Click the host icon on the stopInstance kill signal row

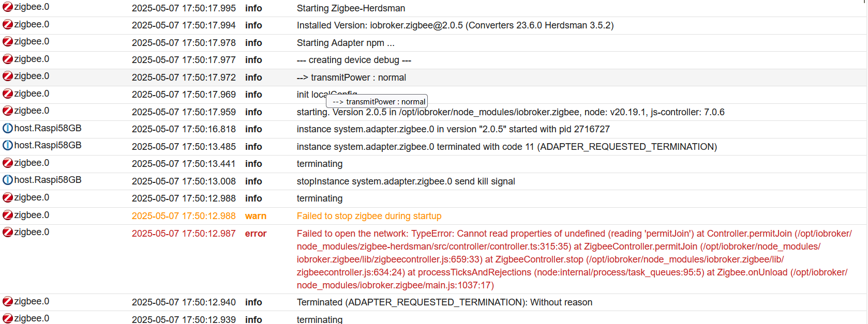point(8,180)
